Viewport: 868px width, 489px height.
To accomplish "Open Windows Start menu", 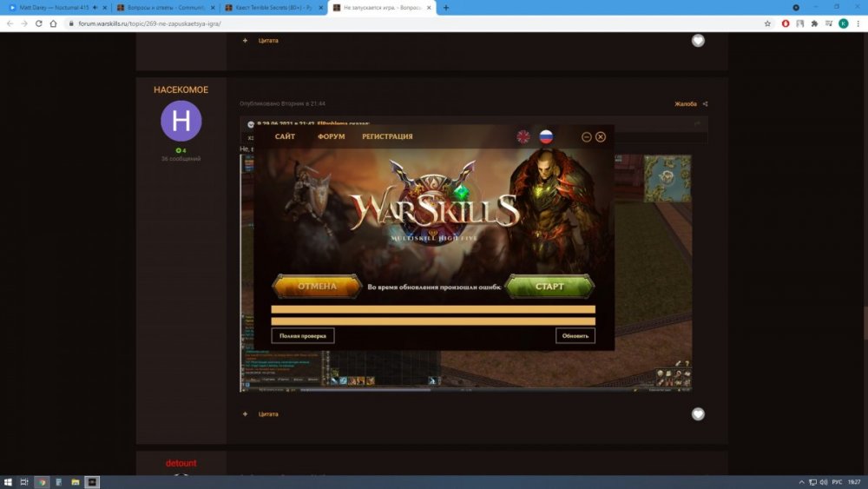I will pos(7,481).
